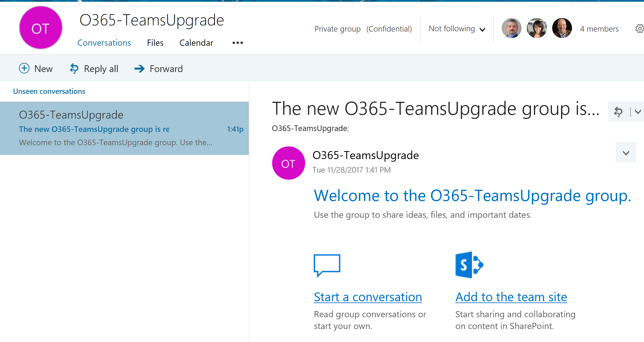Viewport: 644px width, 342px height.
Task: Switch to the Conversations tab
Action: (104, 43)
